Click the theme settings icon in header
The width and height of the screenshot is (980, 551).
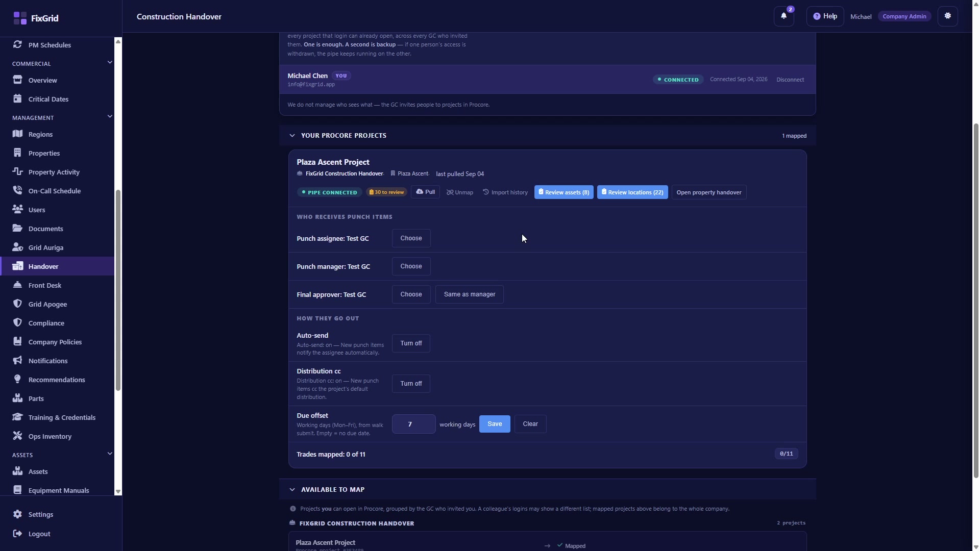coord(948,16)
